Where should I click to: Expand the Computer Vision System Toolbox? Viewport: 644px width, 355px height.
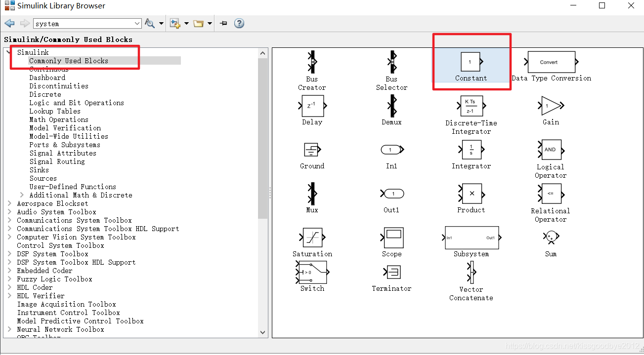[10, 237]
